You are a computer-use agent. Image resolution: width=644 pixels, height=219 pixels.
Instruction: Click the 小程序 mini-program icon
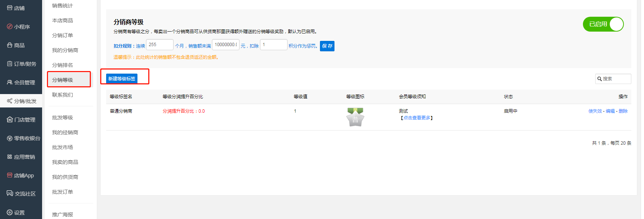(10, 26)
